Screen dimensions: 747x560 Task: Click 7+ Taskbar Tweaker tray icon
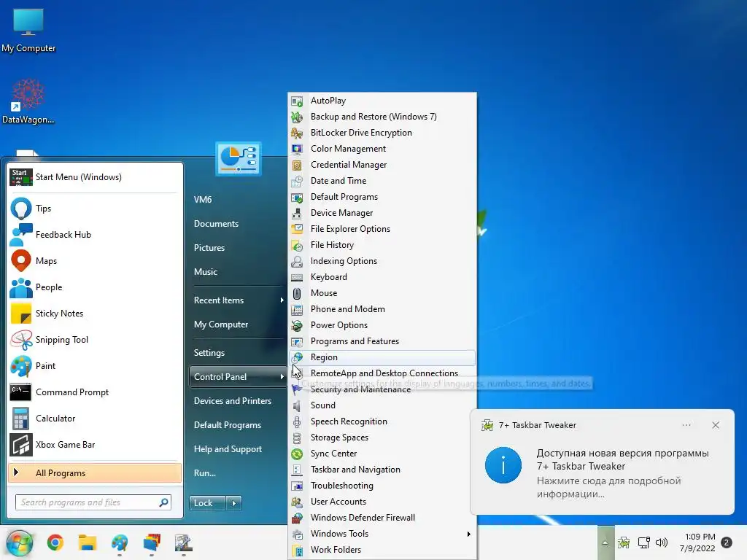pyautogui.click(x=624, y=542)
